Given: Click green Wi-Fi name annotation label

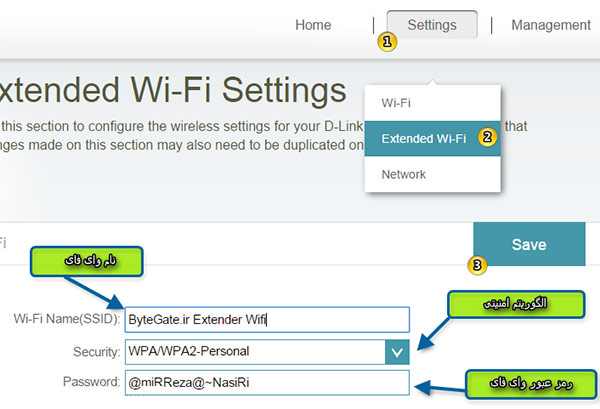Looking at the screenshot, I should [87, 261].
